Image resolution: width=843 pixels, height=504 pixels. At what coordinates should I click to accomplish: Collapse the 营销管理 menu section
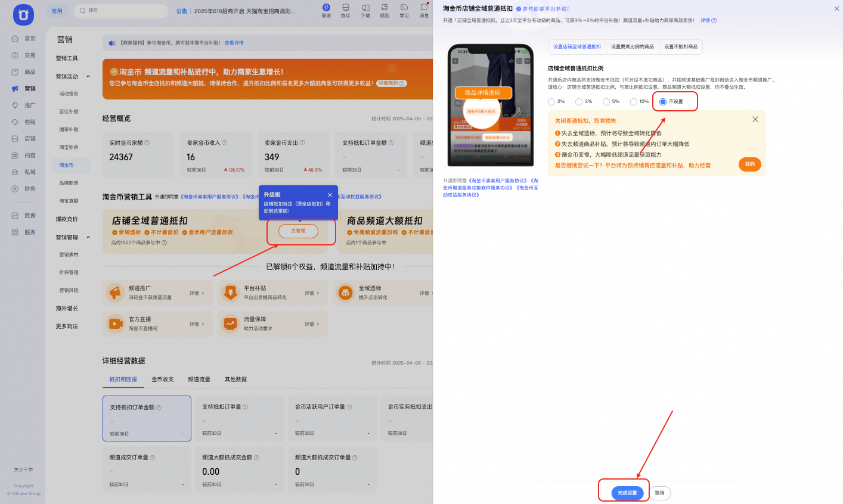(88, 238)
